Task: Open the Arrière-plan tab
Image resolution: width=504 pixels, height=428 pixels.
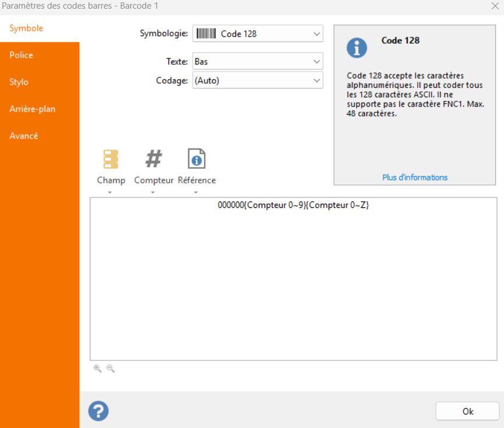Action: [x=33, y=109]
